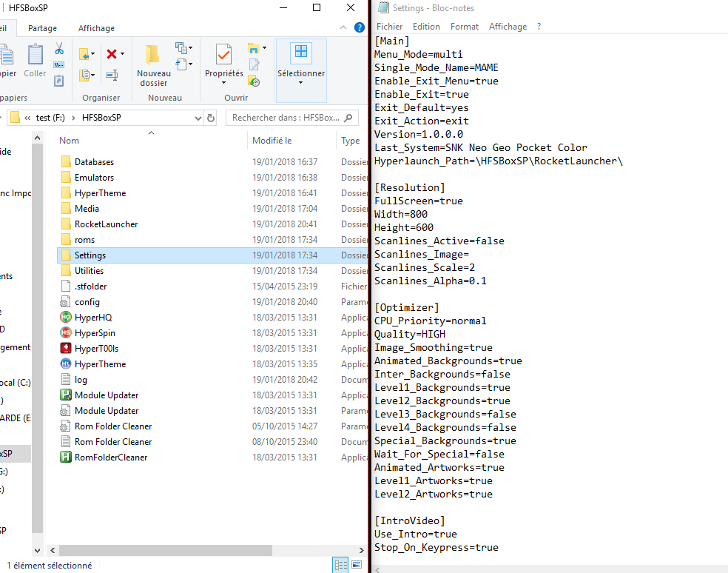Click the file list scroll right arrow
Viewport: 728px width, 573px height.
click(361, 550)
